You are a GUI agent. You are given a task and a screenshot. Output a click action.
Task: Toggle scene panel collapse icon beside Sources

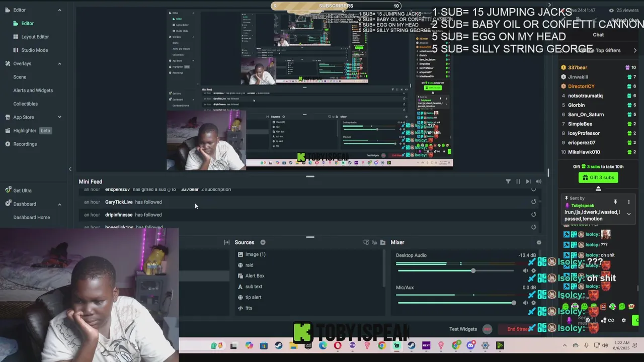point(227,242)
